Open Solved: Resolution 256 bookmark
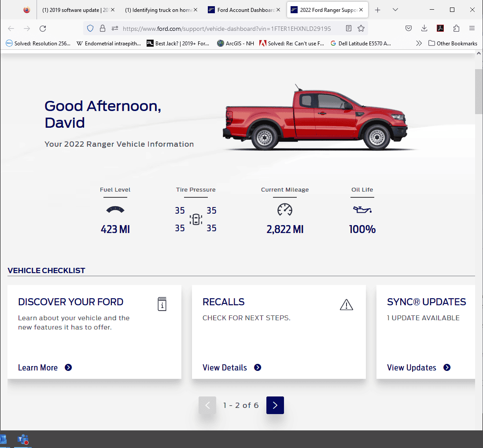Viewport: 483px width, 448px height. click(x=38, y=44)
